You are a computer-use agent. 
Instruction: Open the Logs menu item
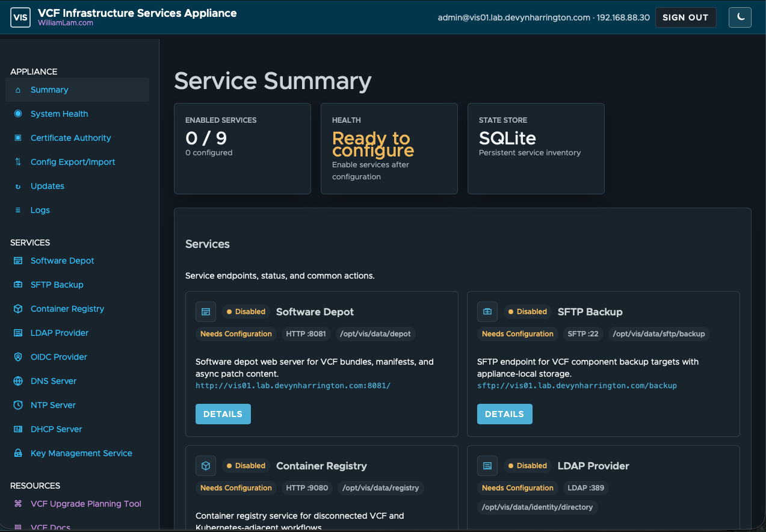tap(77, 210)
